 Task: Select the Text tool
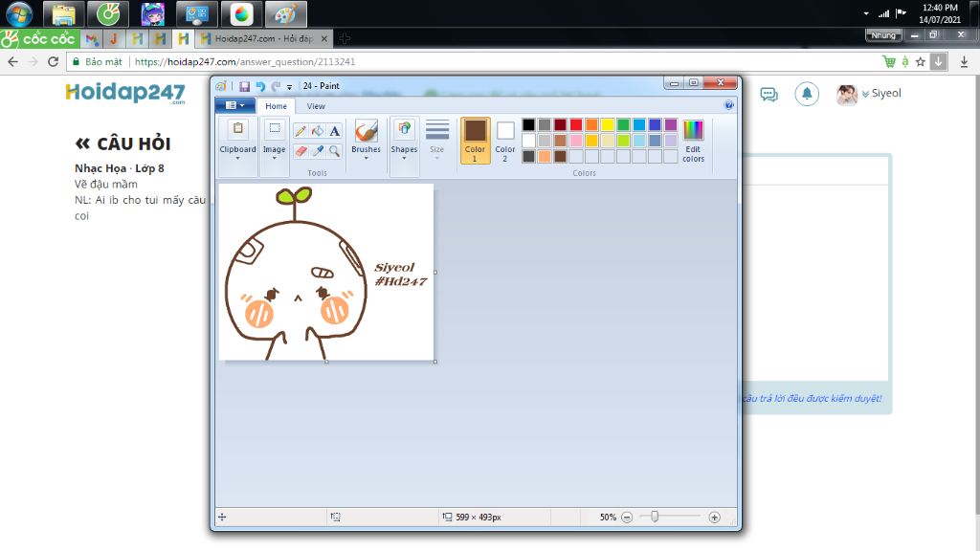(x=334, y=130)
